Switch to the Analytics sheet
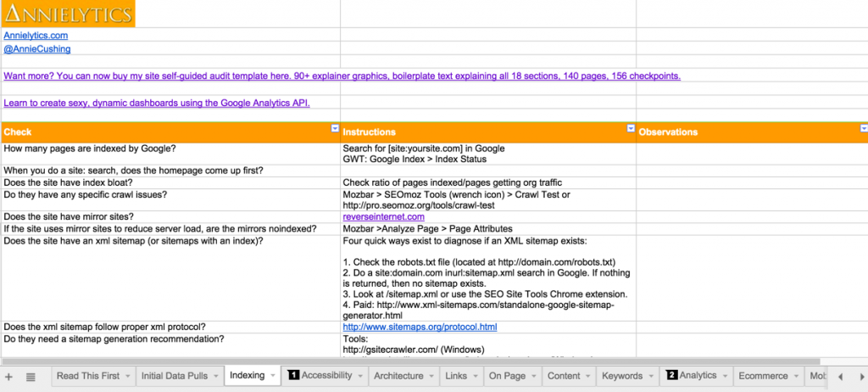 tap(698, 376)
